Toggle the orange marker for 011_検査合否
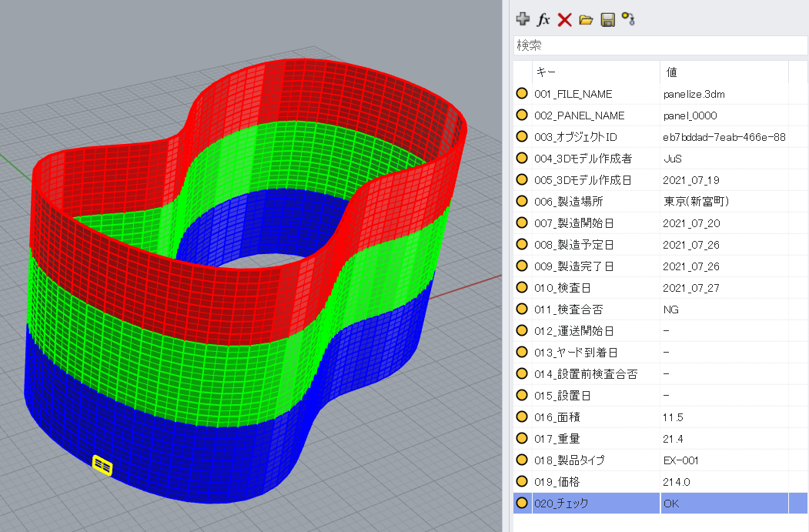This screenshot has width=809, height=532. (x=523, y=309)
